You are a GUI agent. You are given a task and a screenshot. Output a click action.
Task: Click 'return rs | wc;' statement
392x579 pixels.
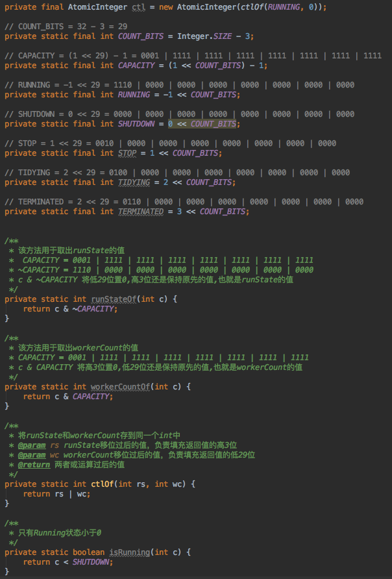click(56, 494)
